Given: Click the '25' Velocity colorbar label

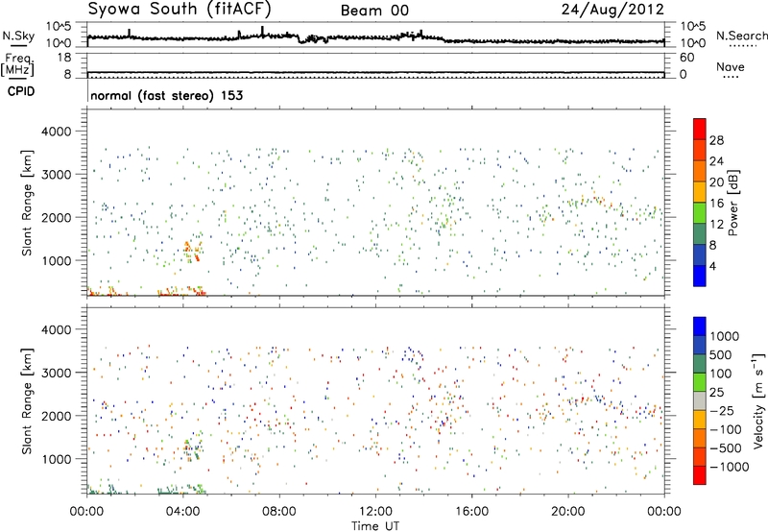Looking at the screenshot, I should tap(716, 393).
